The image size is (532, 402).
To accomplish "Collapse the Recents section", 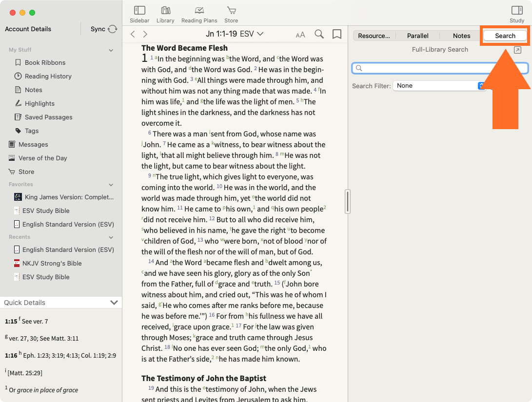I will tap(111, 237).
